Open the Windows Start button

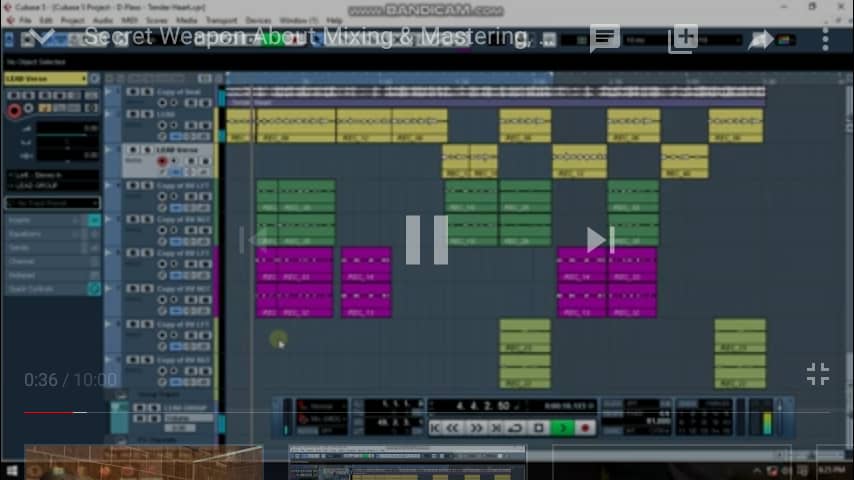(x=12, y=470)
